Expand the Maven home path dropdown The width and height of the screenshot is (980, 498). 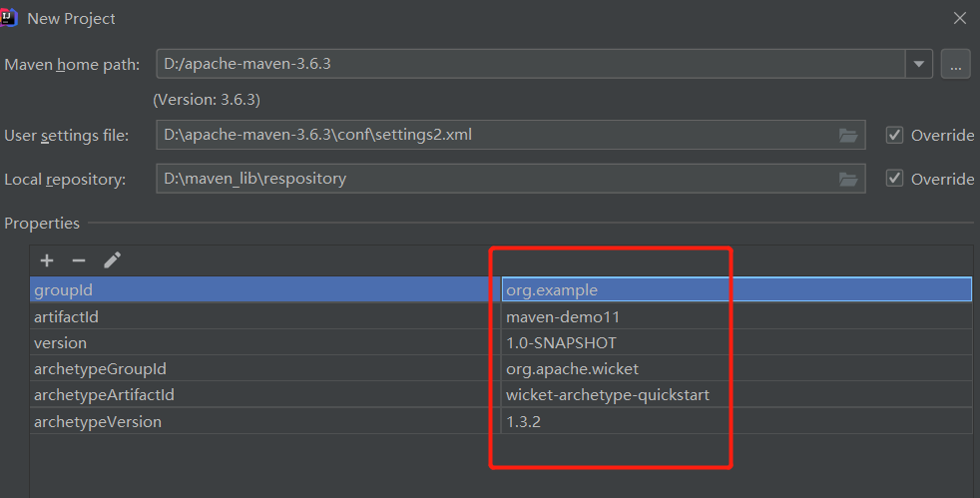click(919, 64)
